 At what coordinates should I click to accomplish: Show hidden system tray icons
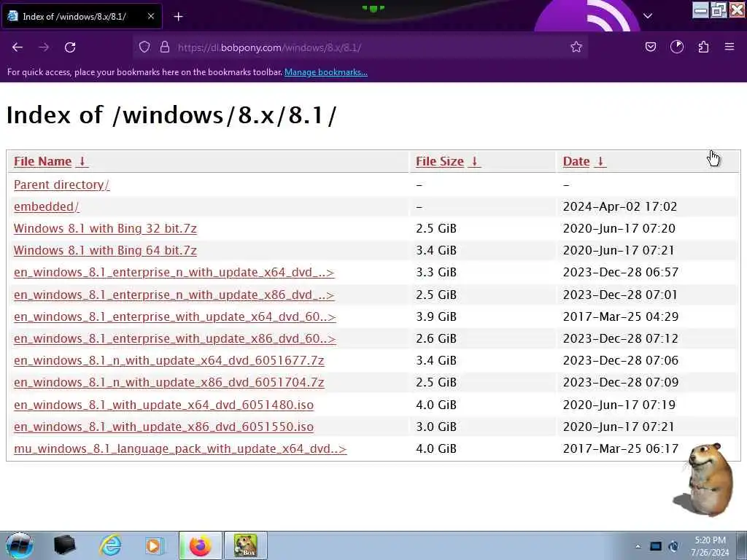[638, 546]
